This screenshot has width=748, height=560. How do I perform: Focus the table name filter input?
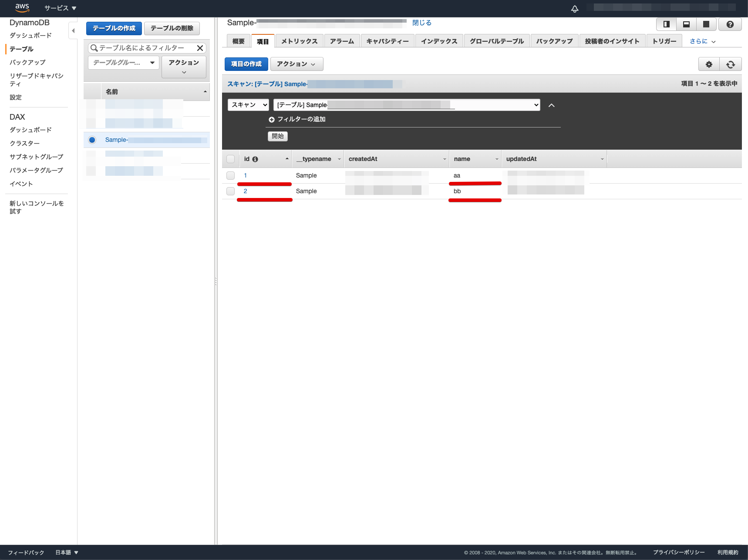(x=147, y=48)
